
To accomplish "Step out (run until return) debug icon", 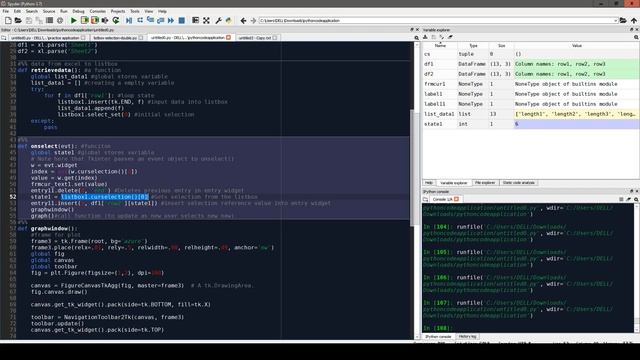I will pyautogui.click(x=160, y=20).
